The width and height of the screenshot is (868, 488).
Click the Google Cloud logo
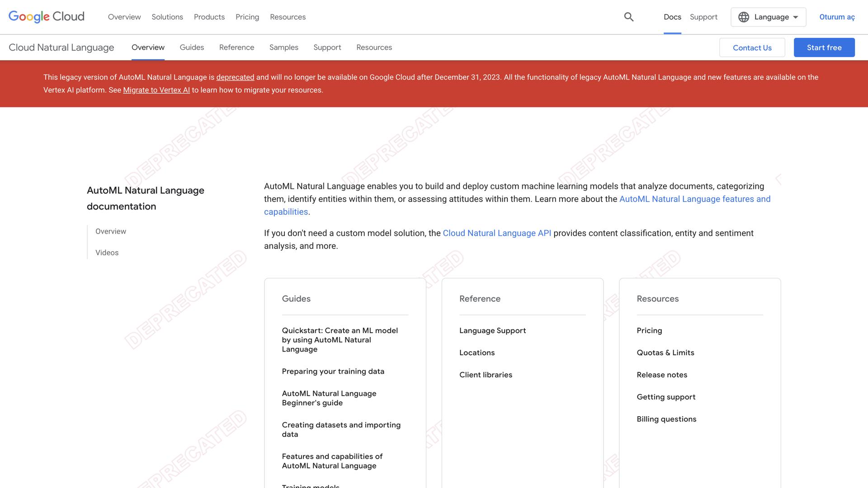click(x=47, y=17)
